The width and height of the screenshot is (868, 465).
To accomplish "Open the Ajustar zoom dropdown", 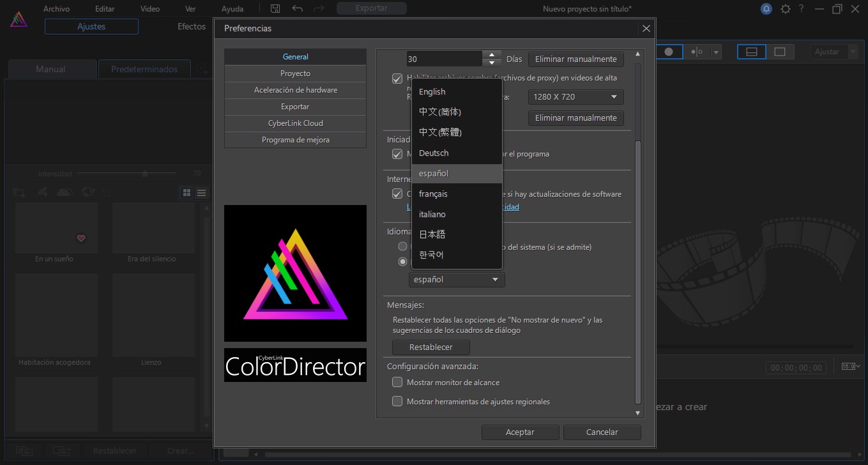I will (833, 51).
